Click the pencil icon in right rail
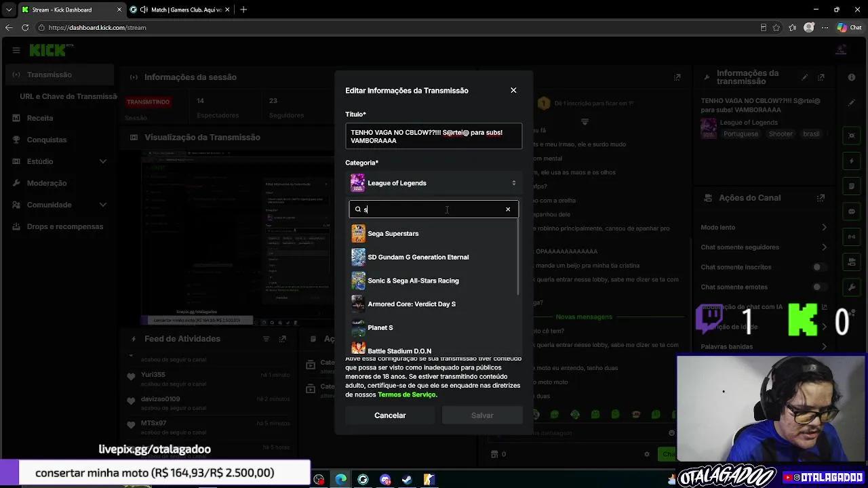Screen dimensions: 868x488 click(x=852, y=103)
